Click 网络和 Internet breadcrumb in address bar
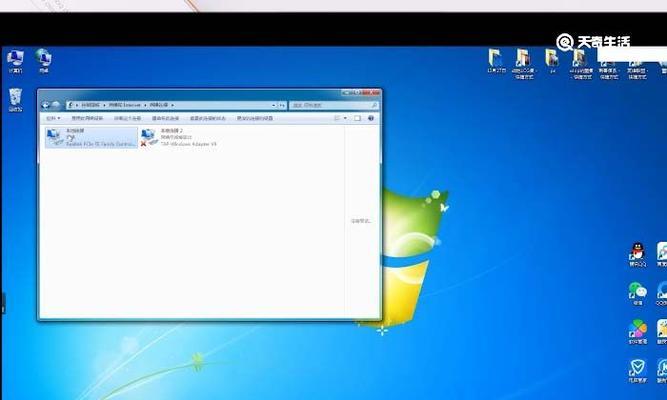Viewport: 667px width, 400px height. [124, 105]
